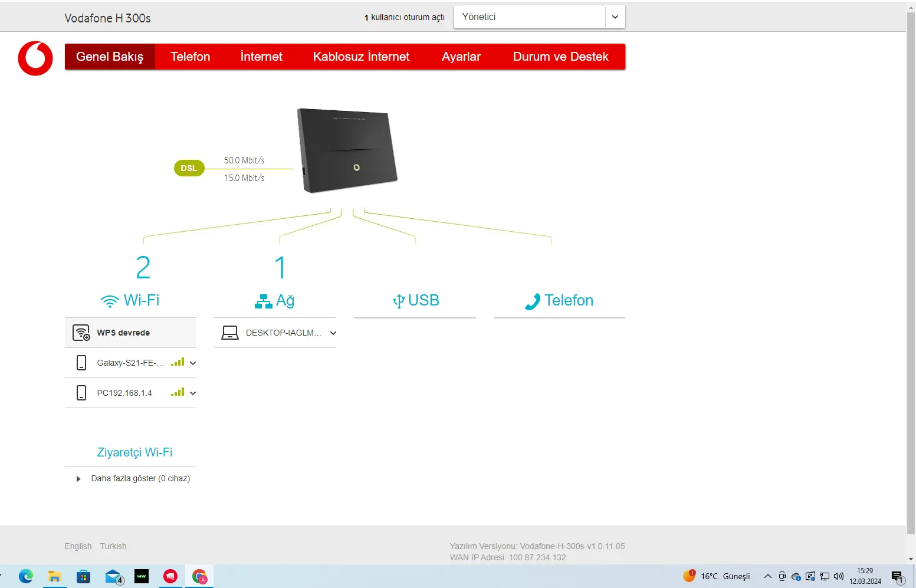Click the DSL status badge
This screenshot has width=916, height=588.
[x=189, y=168]
